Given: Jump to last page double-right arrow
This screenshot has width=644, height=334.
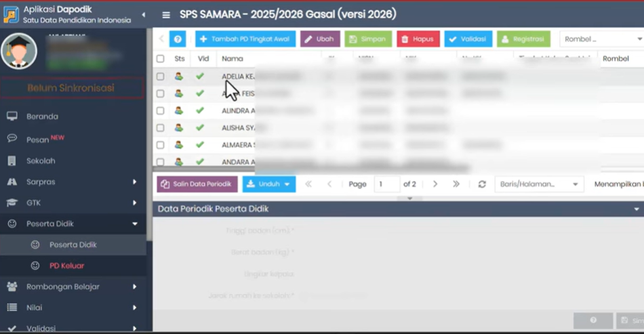Looking at the screenshot, I should [456, 184].
